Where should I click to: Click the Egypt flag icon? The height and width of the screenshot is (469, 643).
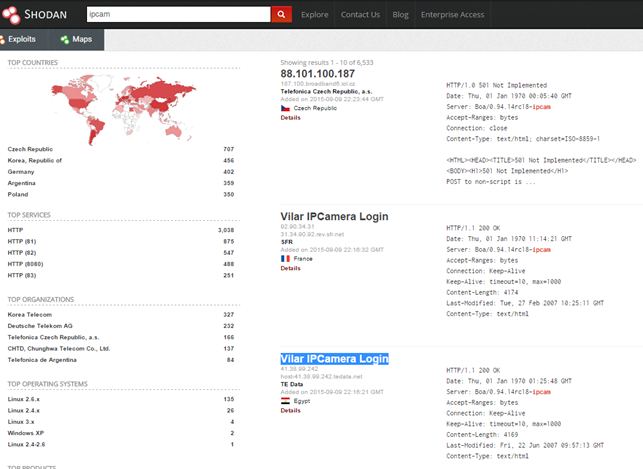click(x=286, y=401)
